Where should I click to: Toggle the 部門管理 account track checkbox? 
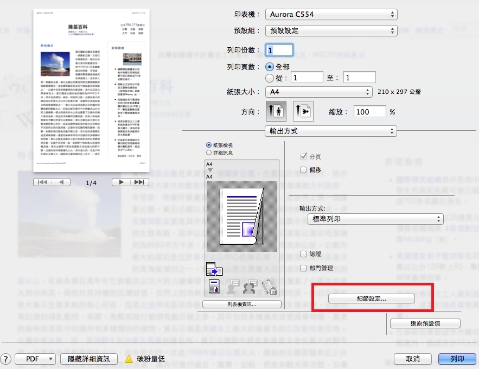point(303,268)
